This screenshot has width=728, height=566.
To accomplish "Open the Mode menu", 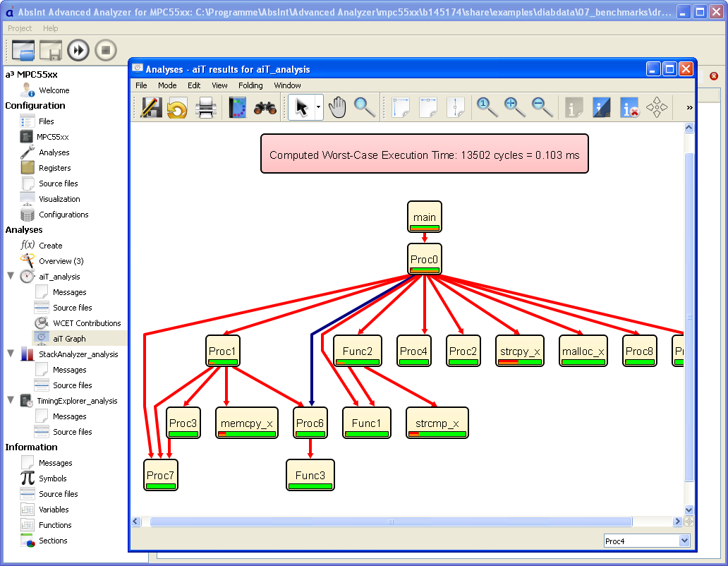I will [x=167, y=85].
